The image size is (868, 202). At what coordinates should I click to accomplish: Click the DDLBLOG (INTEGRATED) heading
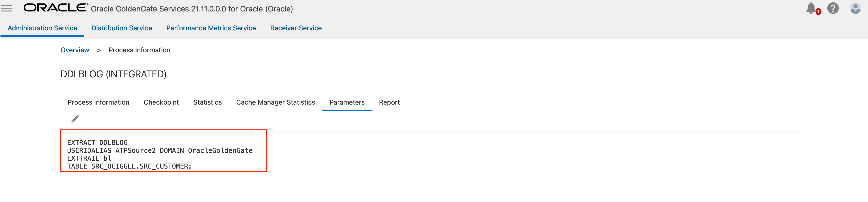pos(113,74)
